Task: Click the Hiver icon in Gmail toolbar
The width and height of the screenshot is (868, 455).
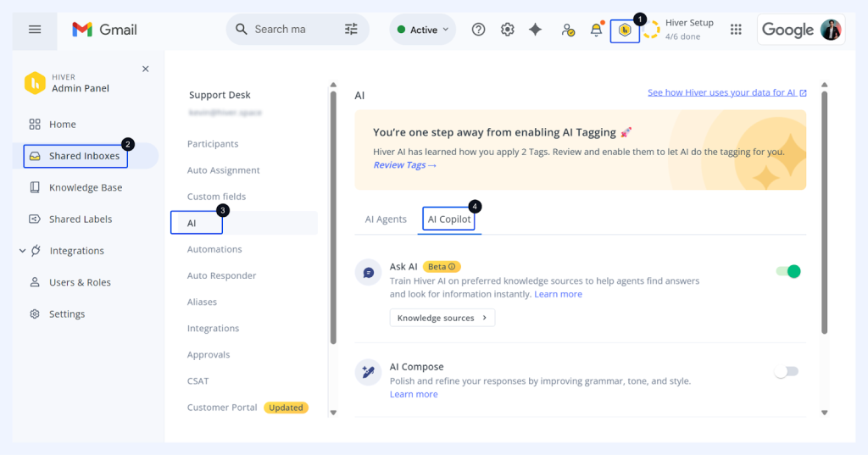Action: tap(625, 30)
